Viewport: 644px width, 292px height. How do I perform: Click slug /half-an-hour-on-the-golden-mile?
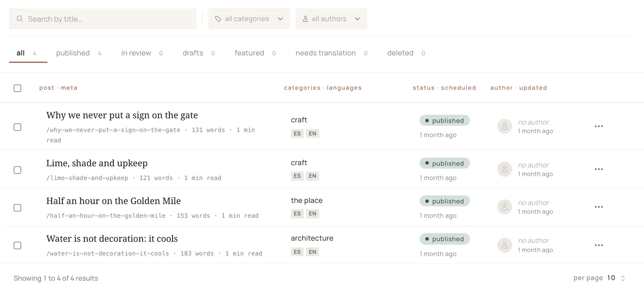click(106, 216)
